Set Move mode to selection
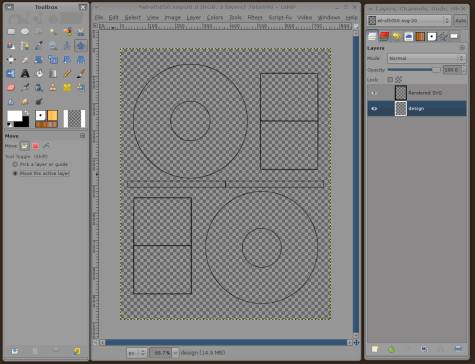 pos(35,146)
